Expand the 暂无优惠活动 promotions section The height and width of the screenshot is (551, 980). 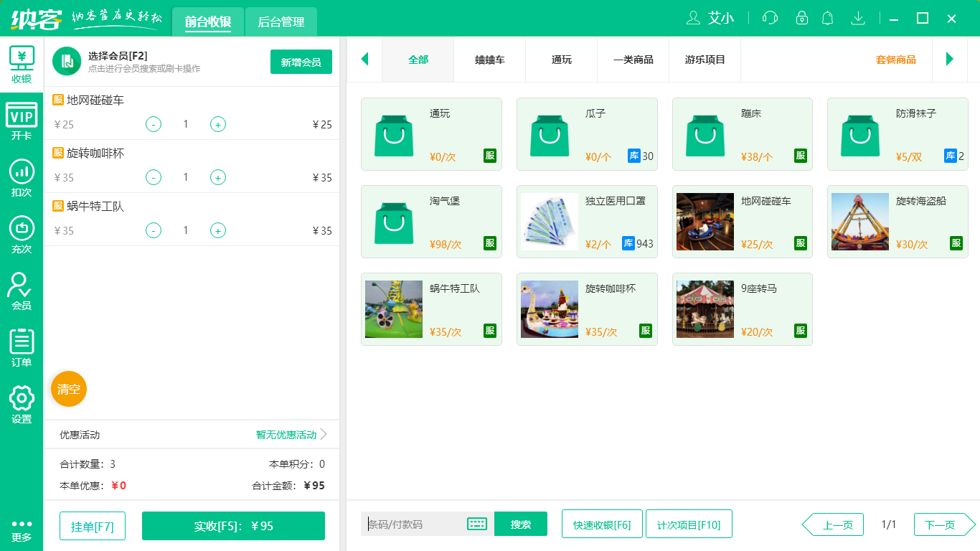coord(286,434)
